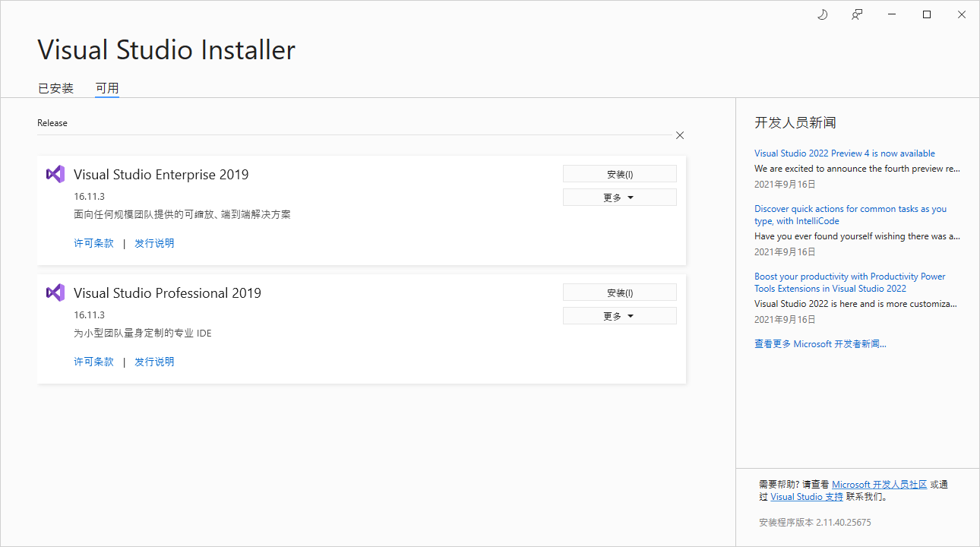Click the Visual Studio Enterprise 2019 title

click(x=161, y=174)
